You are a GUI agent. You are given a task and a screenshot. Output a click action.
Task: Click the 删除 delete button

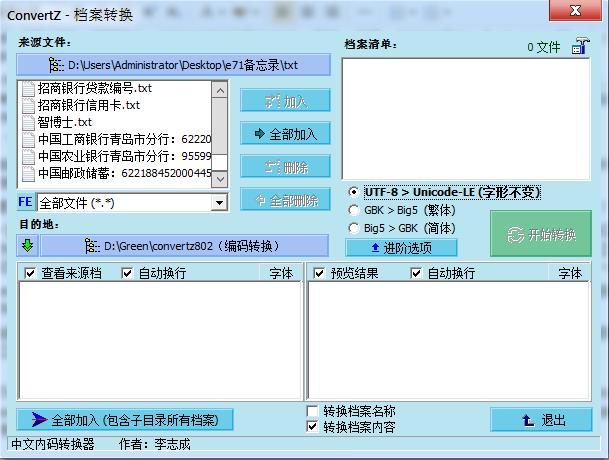[285, 167]
